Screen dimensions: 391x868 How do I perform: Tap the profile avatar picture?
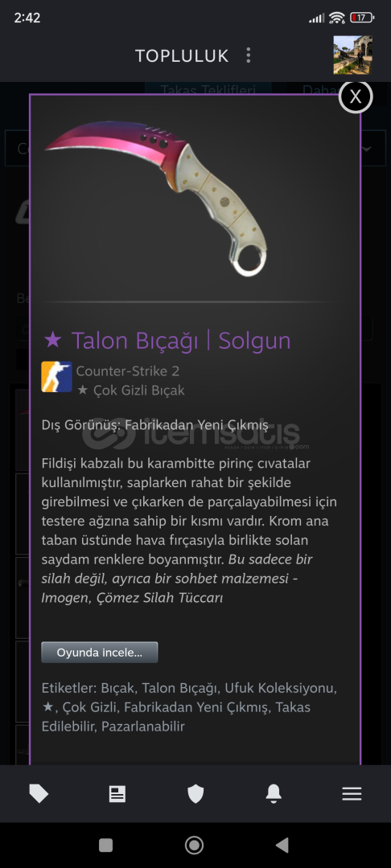click(353, 55)
